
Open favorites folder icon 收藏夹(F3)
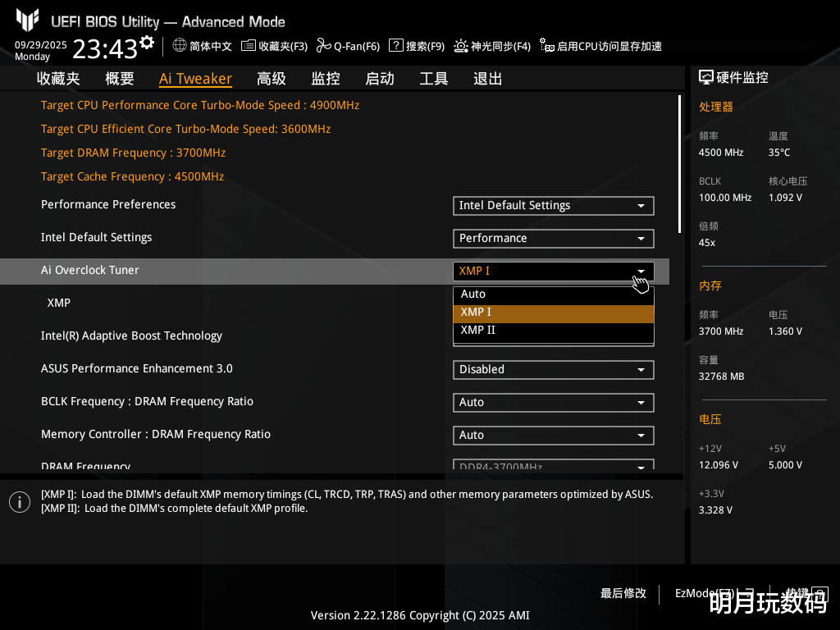pos(248,46)
